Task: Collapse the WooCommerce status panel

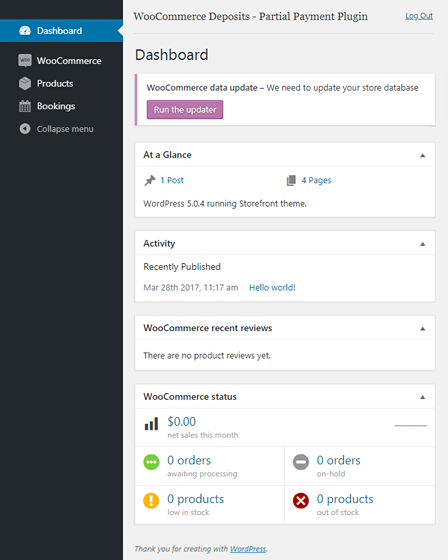Action: click(423, 397)
